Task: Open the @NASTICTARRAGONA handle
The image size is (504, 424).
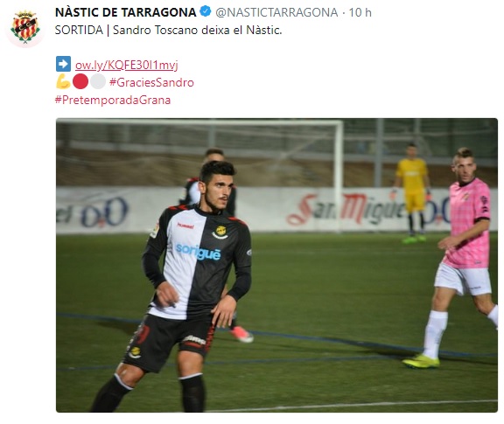Action: [276, 12]
